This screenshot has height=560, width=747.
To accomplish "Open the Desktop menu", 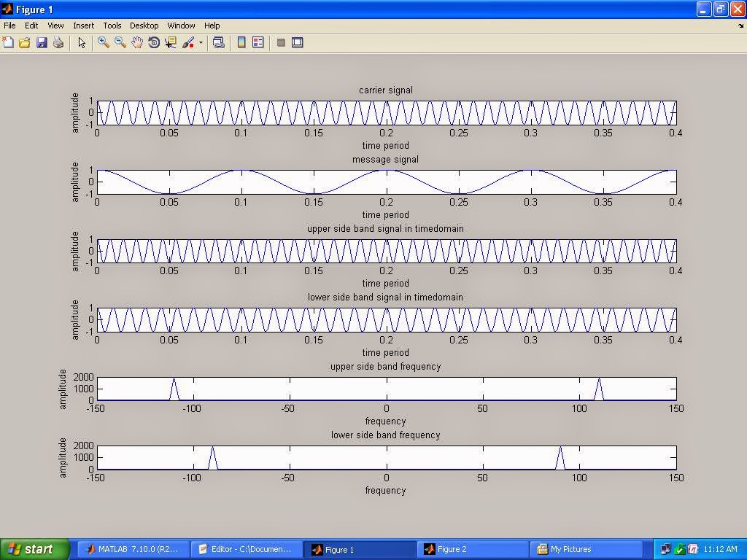I will (x=144, y=26).
